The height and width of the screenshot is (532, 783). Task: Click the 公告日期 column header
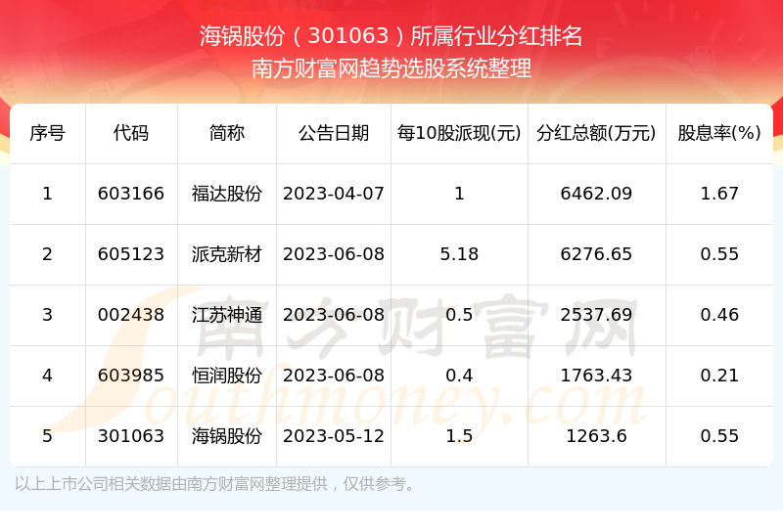pos(334,133)
